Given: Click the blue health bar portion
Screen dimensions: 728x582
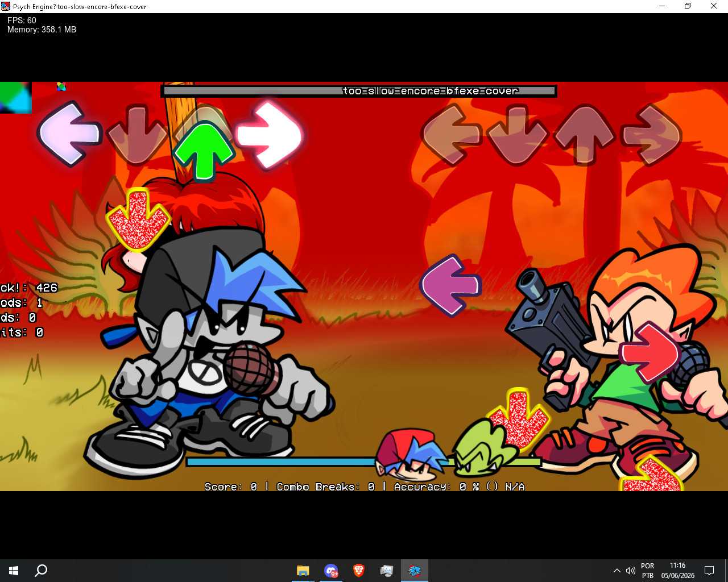Looking at the screenshot, I should point(281,462).
